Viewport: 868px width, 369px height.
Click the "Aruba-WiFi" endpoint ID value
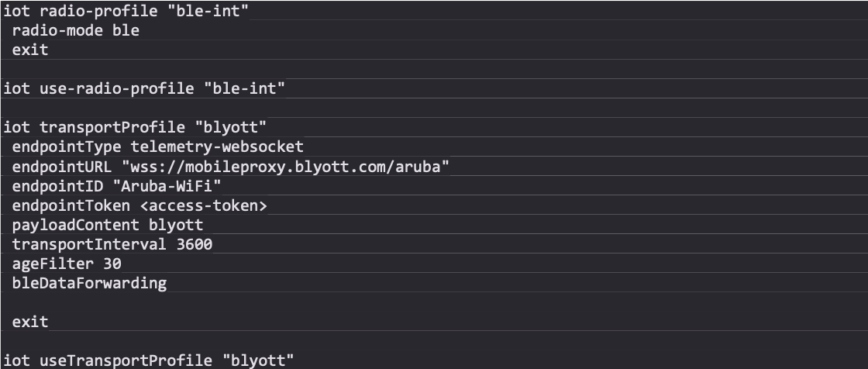[167, 186]
